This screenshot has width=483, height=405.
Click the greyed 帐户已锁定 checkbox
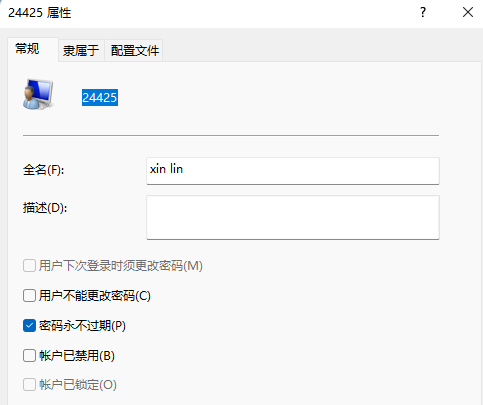click(x=29, y=385)
